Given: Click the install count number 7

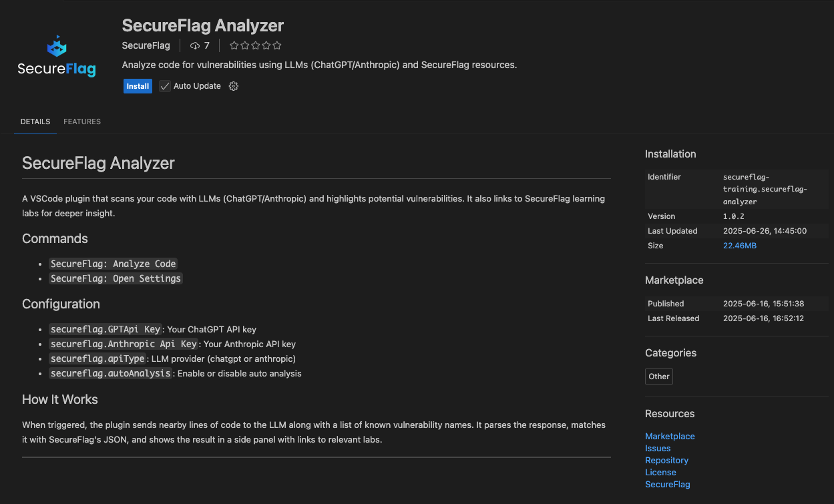Looking at the screenshot, I should click(x=207, y=45).
